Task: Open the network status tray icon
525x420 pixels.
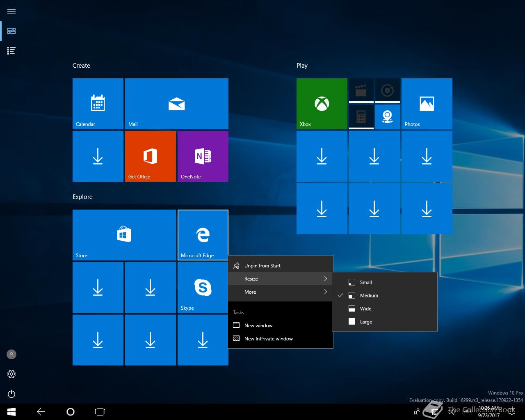Action: (436, 412)
